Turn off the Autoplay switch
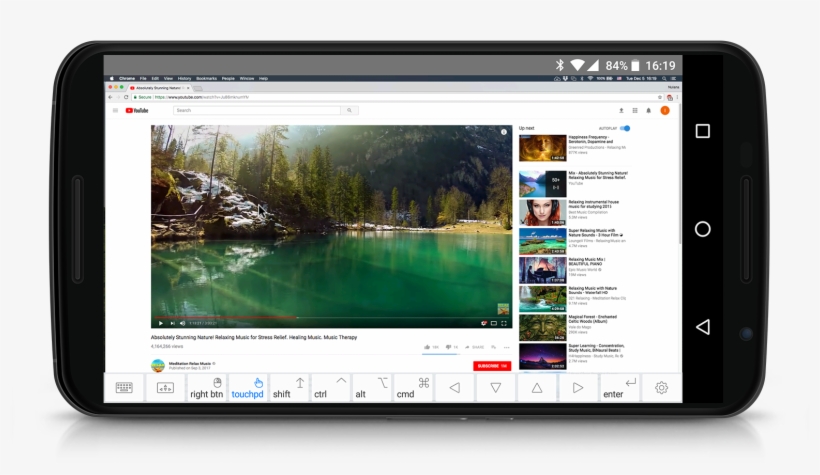 625,128
